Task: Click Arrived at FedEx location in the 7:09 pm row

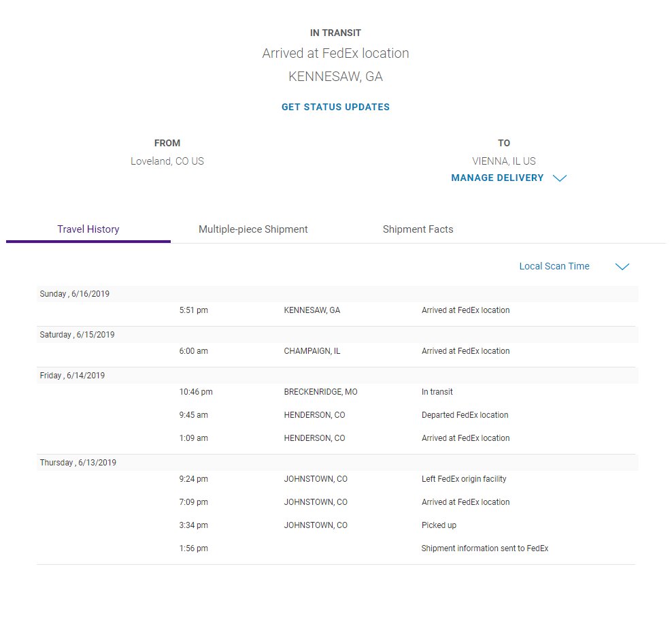Action: (x=465, y=502)
